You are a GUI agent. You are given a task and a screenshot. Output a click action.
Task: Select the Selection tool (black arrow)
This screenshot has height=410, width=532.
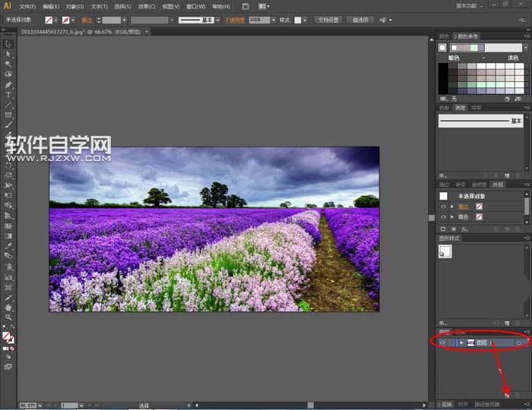click(8, 44)
